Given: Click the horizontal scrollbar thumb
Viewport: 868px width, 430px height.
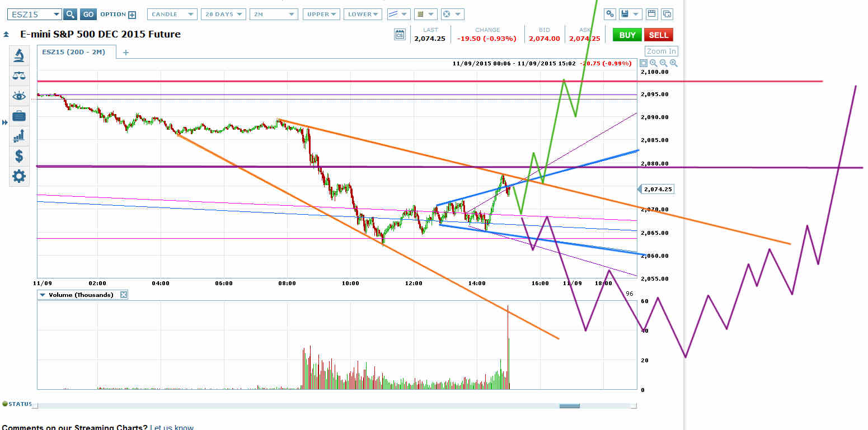Looking at the screenshot, I should coord(570,405).
